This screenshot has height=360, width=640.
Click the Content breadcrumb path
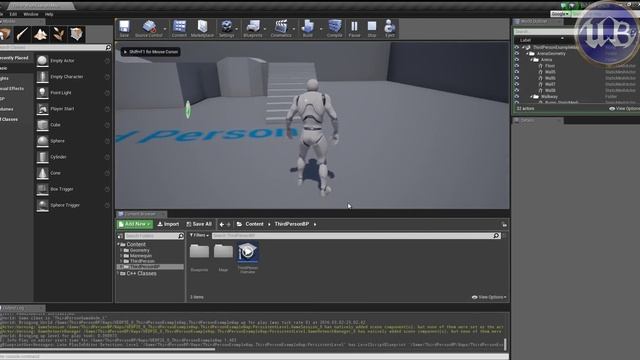[x=254, y=224]
